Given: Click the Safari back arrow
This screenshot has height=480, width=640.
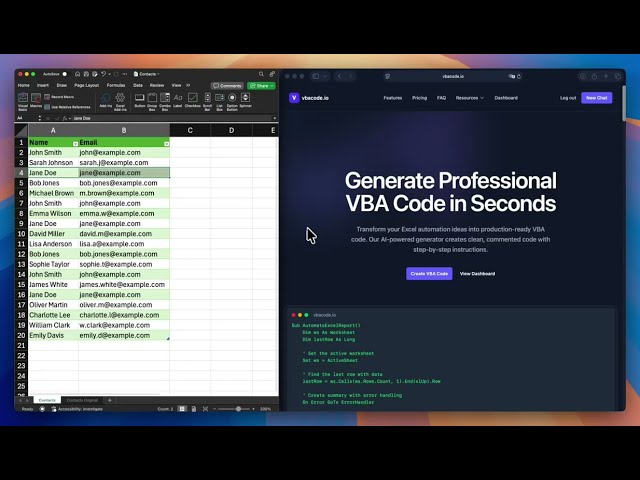Looking at the screenshot, I should [339, 76].
